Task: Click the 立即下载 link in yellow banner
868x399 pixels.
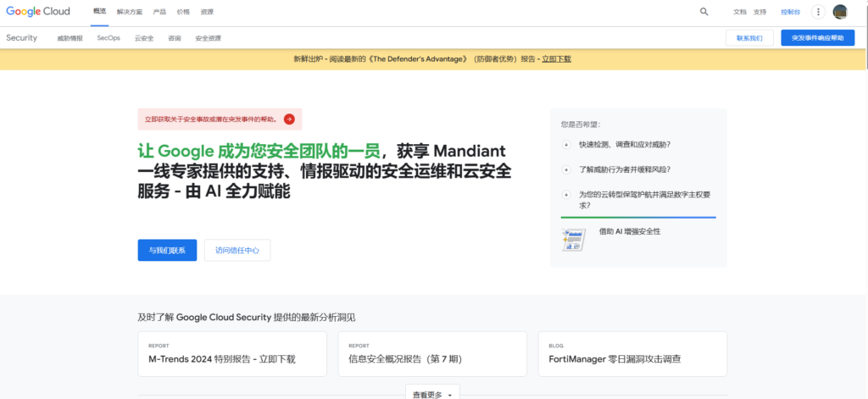Action: [x=556, y=58]
